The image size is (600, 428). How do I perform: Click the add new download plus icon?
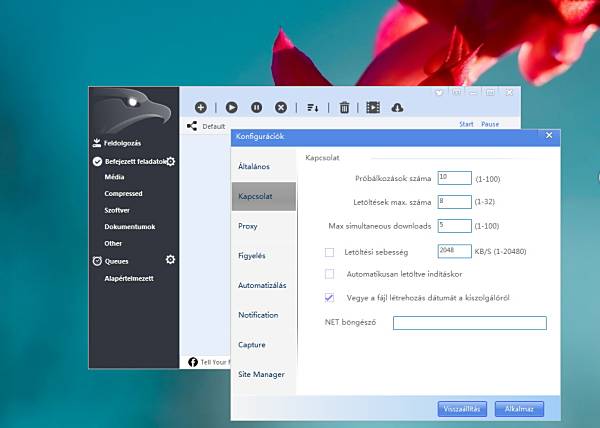(200, 107)
